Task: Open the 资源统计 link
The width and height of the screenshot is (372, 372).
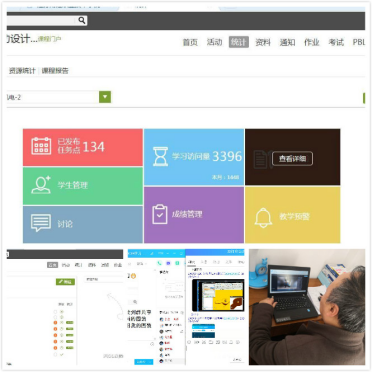Action: pyautogui.click(x=22, y=71)
